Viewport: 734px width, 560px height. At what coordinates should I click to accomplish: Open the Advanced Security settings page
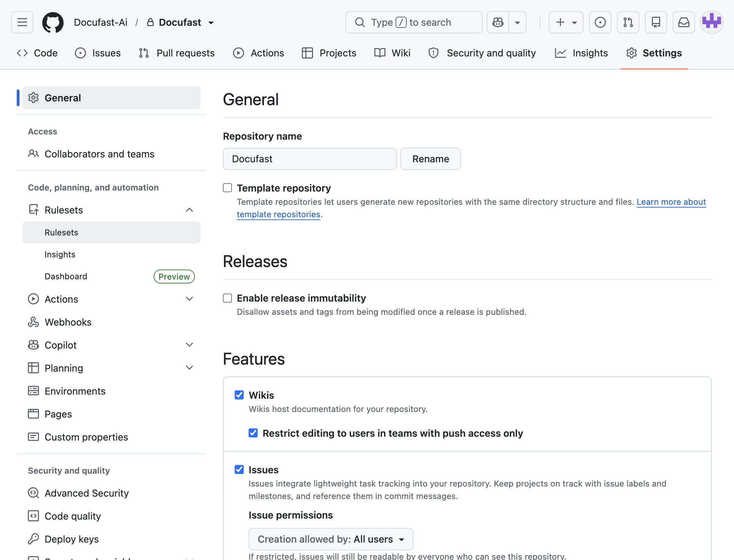(111, 493)
